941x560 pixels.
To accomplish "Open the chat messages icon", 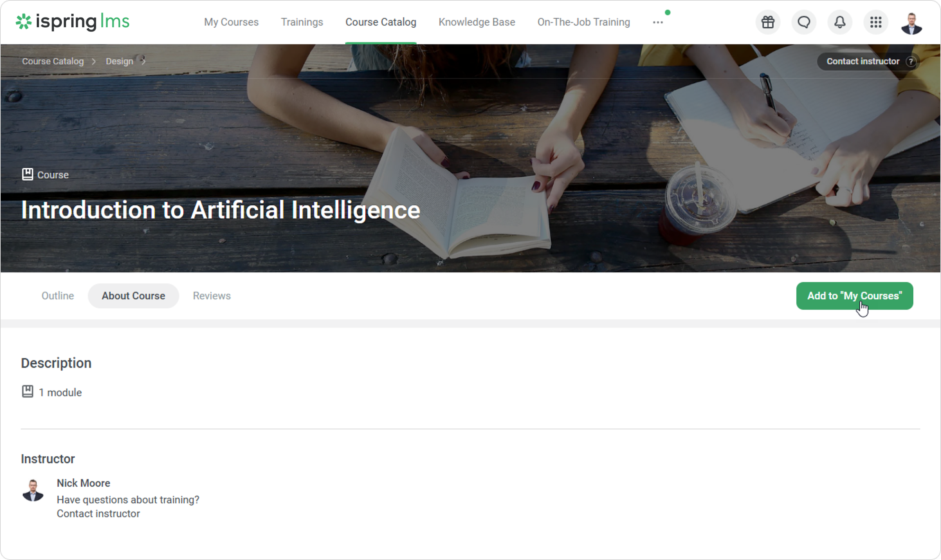I will click(804, 22).
